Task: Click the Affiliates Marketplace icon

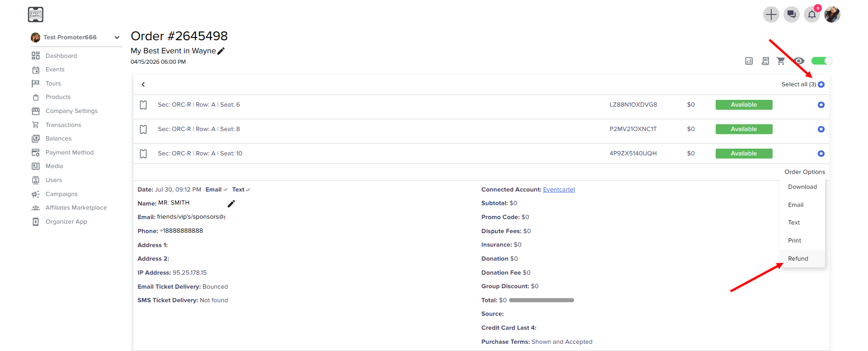Action: click(x=36, y=208)
